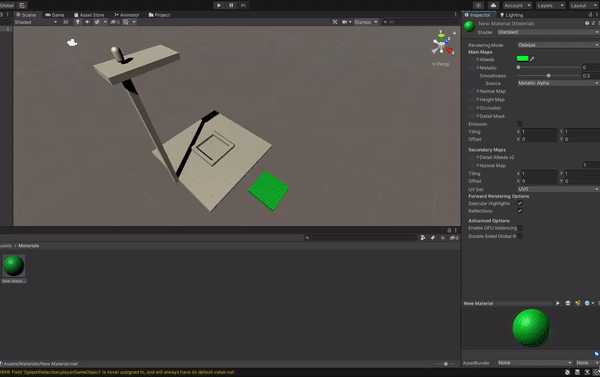Adjust the Metallic slider handle
600x377 pixels.
coord(518,67)
